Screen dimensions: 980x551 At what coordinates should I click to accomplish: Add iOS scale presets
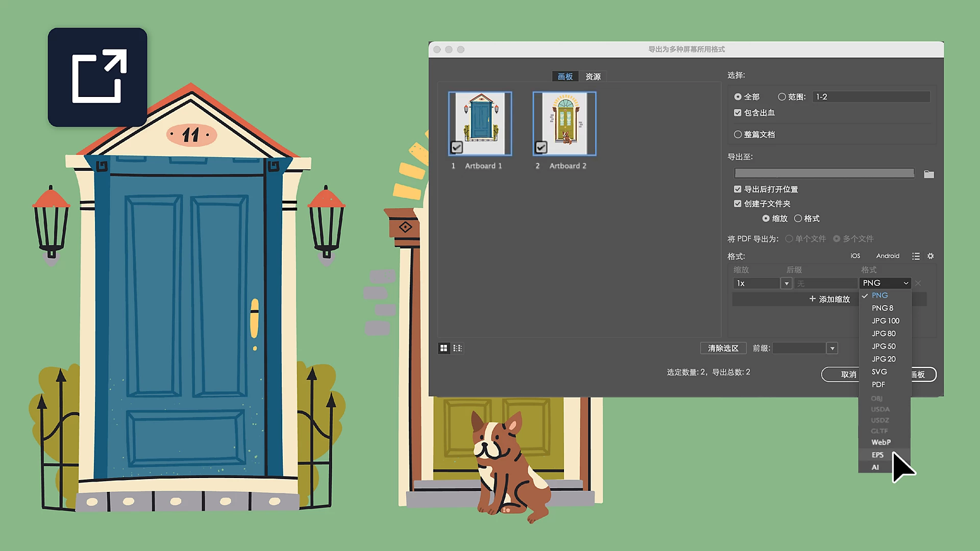tap(855, 256)
